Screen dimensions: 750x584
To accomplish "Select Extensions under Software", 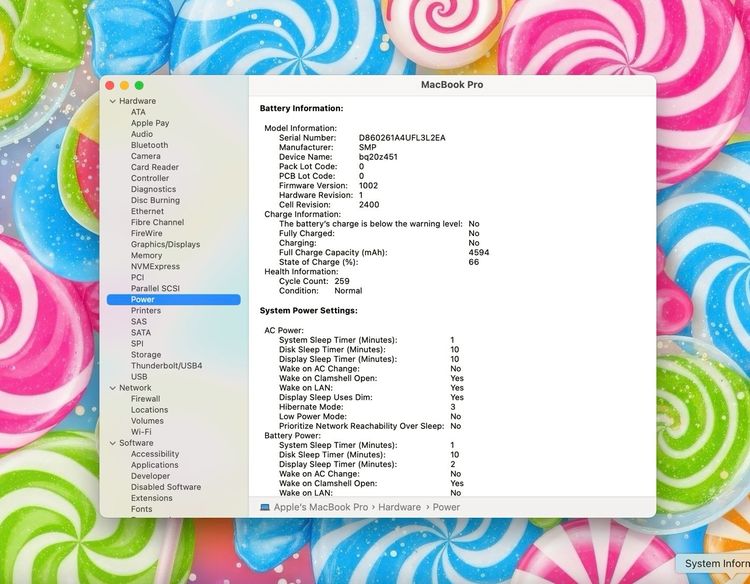I will pos(152,498).
